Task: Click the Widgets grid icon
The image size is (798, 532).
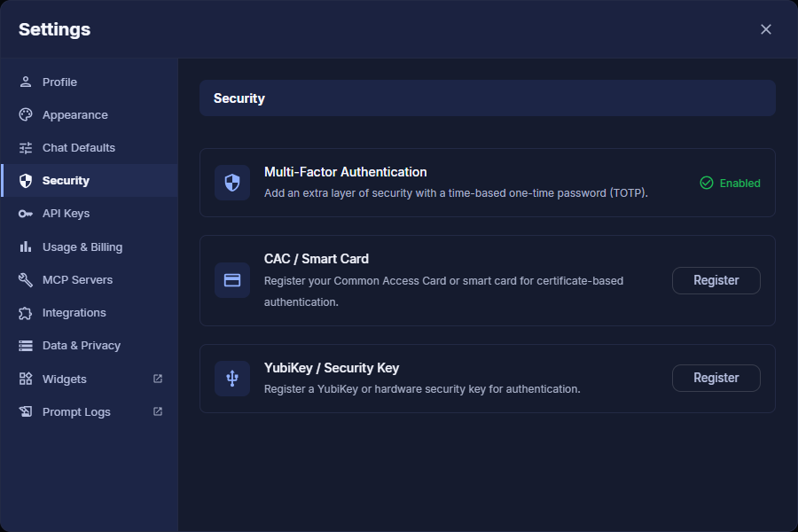Action: 26,379
